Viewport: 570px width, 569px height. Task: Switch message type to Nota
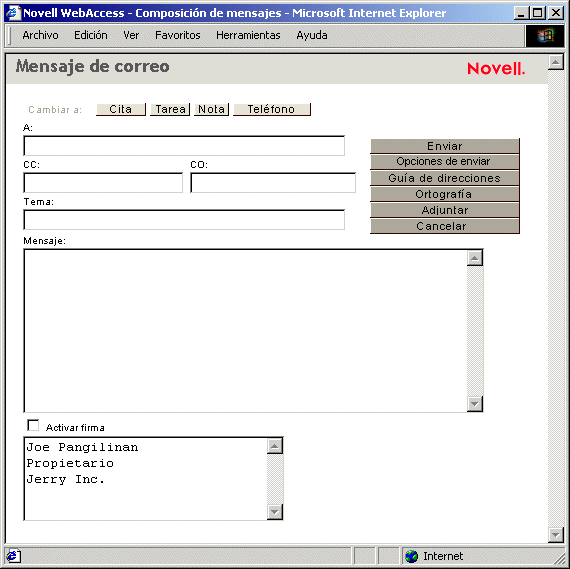(212, 109)
